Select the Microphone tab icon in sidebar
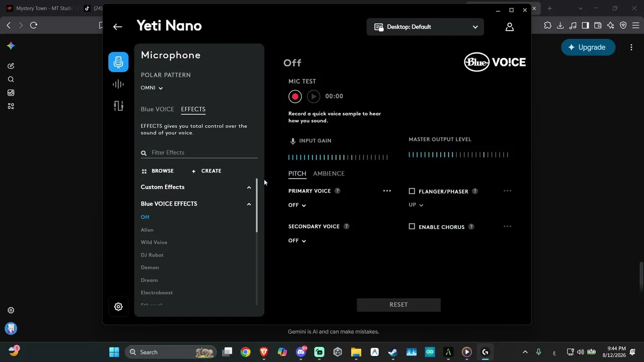Screen dimensions: 644x362 click(118, 62)
